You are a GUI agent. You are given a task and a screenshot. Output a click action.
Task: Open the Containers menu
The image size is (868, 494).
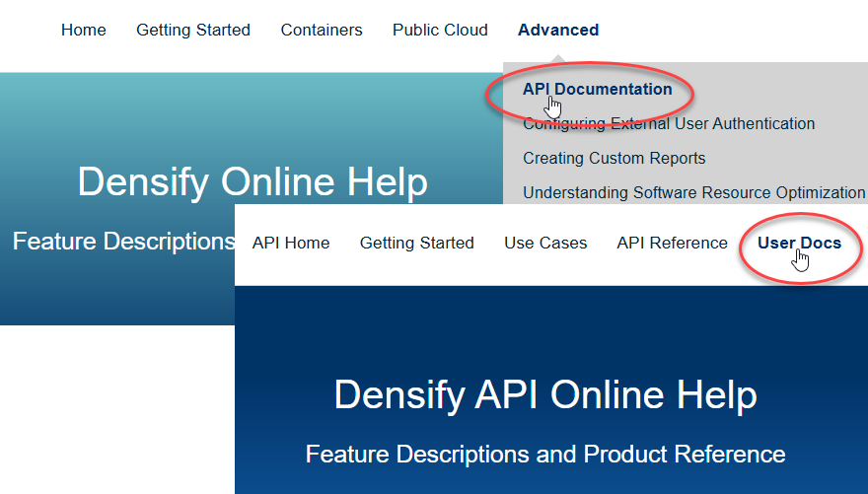tap(322, 30)
